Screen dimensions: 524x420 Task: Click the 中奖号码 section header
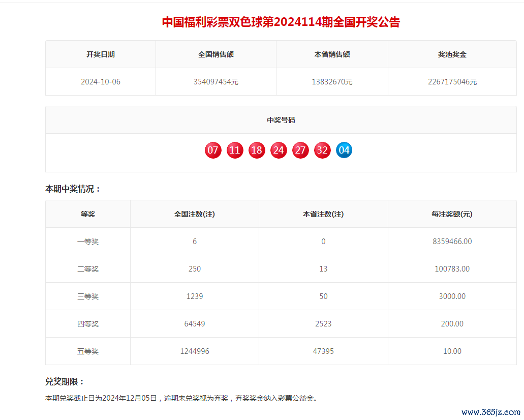281,120
